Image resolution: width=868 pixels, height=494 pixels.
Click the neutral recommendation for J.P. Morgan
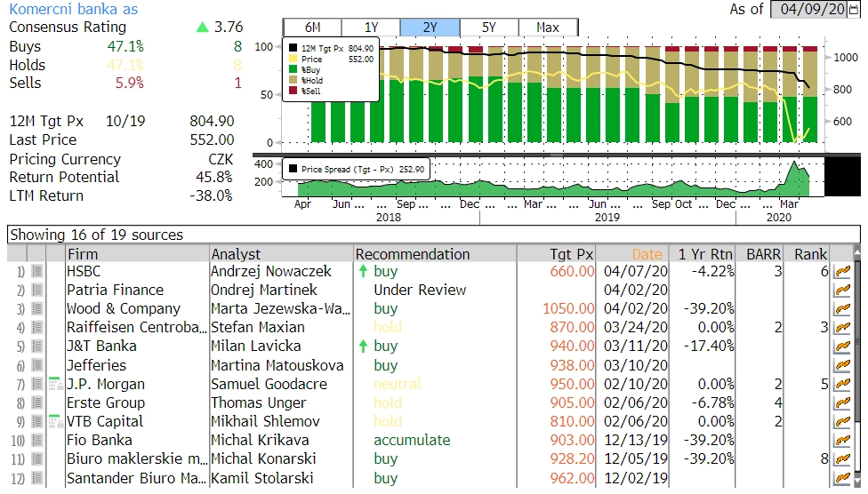coord(398,384)
